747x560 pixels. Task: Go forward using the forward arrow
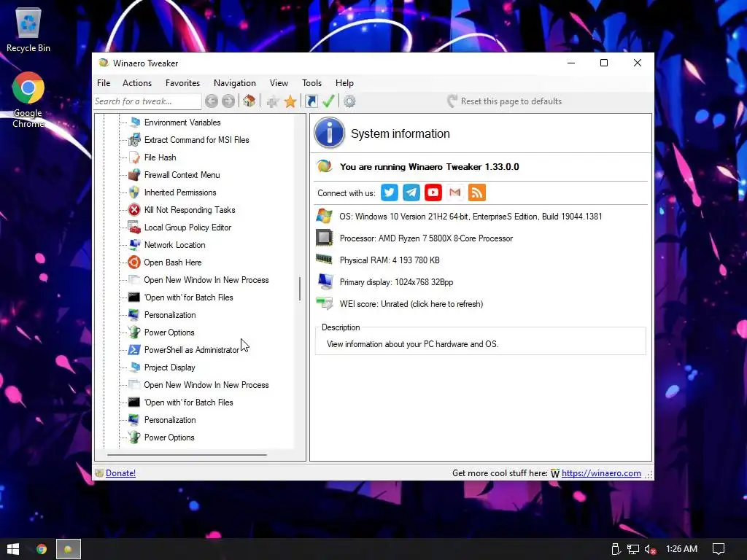pyautogui.click(x=228, y=101)
